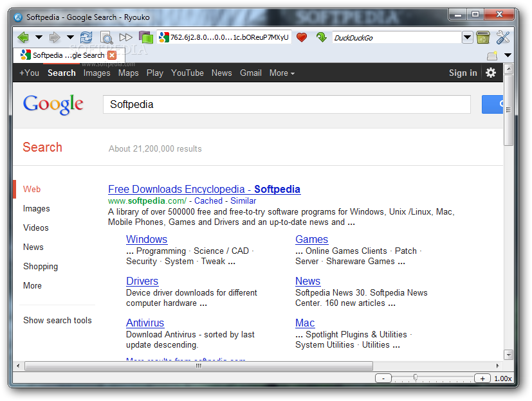Click the zoom out minus button
The height and width of the screenshot is (401, 532).
click(383, 379)
